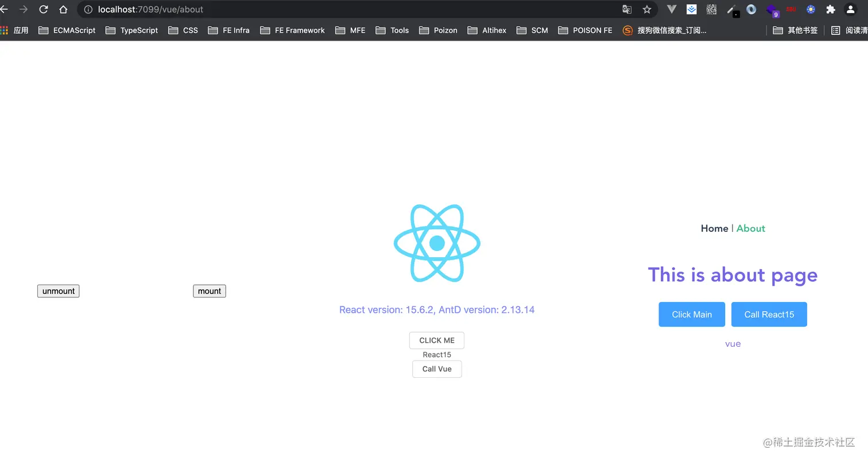The width and height of the screenshot is (868, 461).
Task: Open the 搜狗微信搜索 bookmark
Action: tap(665, 30)
